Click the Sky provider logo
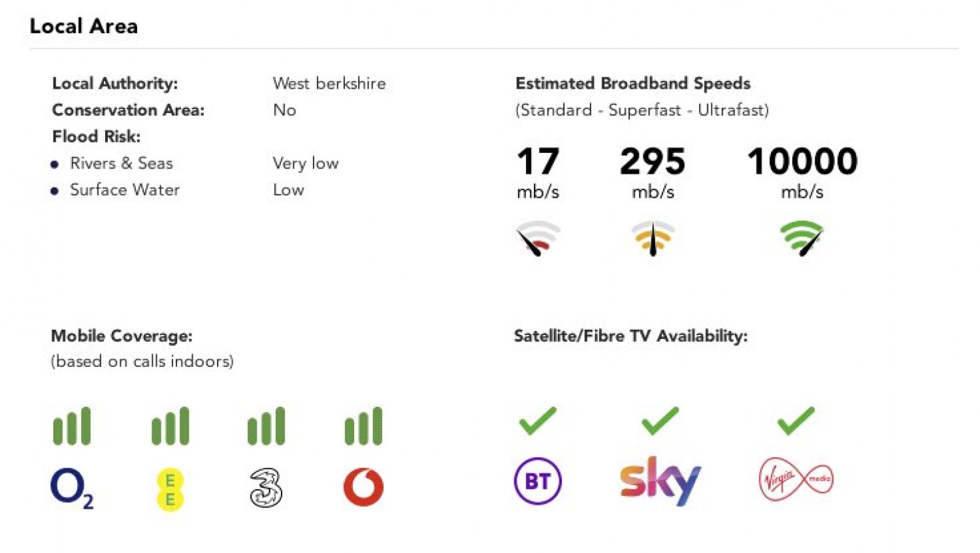The height and width of the screenshot is (553, 980). 660,481
